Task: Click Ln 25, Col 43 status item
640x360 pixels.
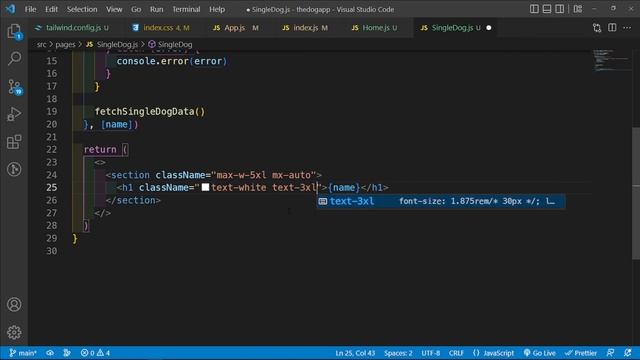Action: click(355, 353)
